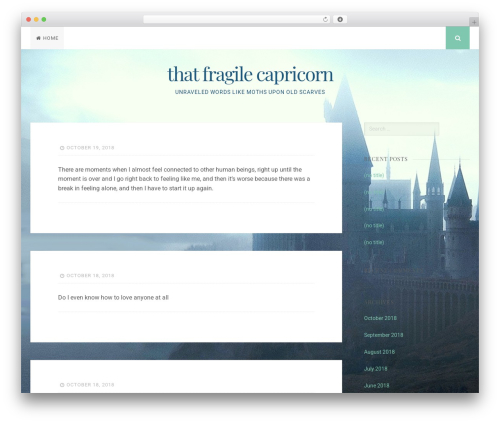This screenshot has height=423, width=500.
Task: Open the site title 'that fragile capricorn'
Action: [x=250, y=74]
